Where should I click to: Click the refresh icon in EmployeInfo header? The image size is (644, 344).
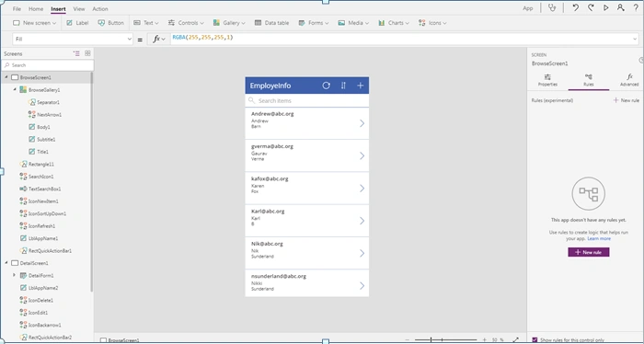click(326, 86)
